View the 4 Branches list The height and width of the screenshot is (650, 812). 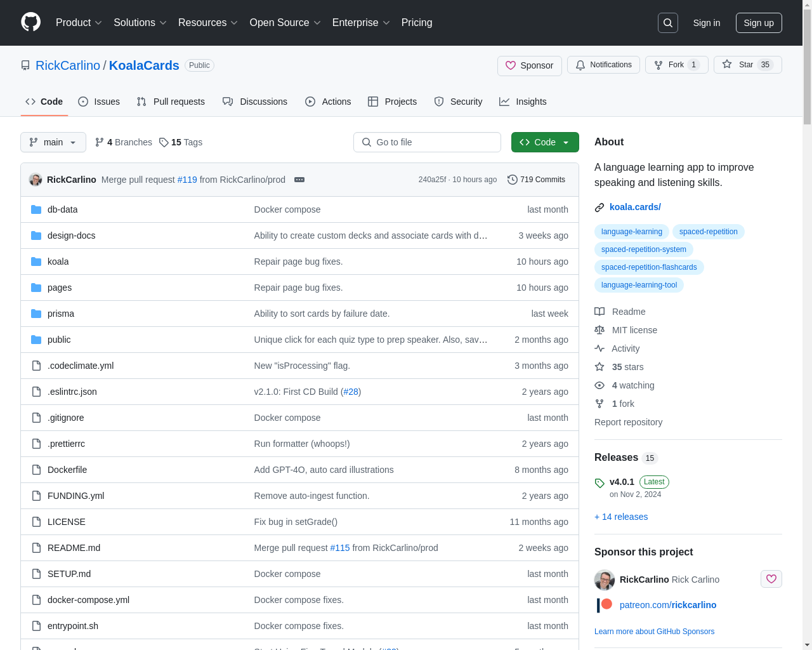124,142
